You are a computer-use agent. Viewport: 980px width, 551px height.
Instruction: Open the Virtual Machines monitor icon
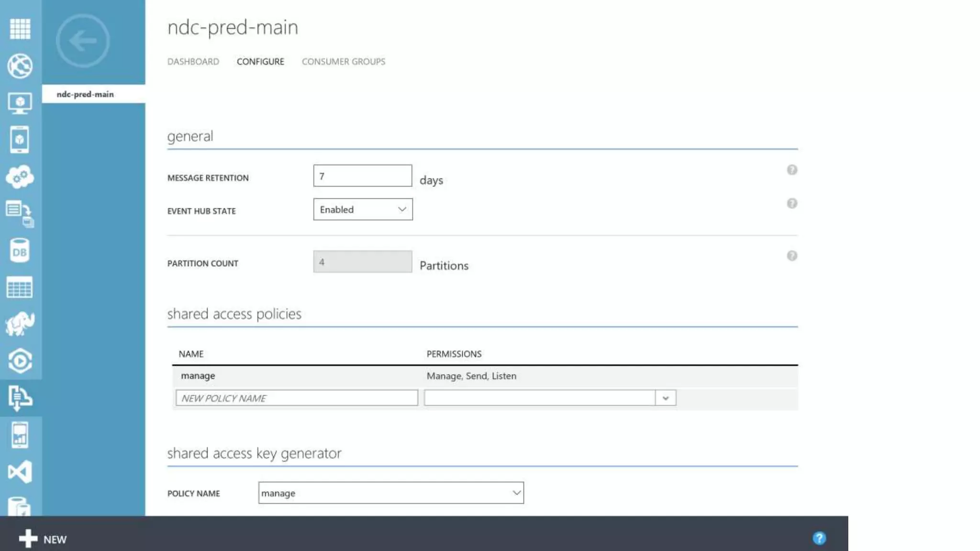(20, 103)
